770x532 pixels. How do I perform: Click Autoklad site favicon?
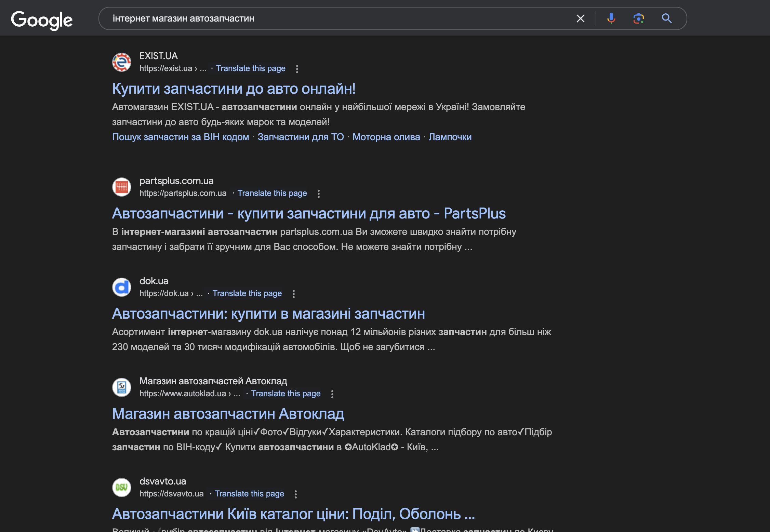point(122,387)
